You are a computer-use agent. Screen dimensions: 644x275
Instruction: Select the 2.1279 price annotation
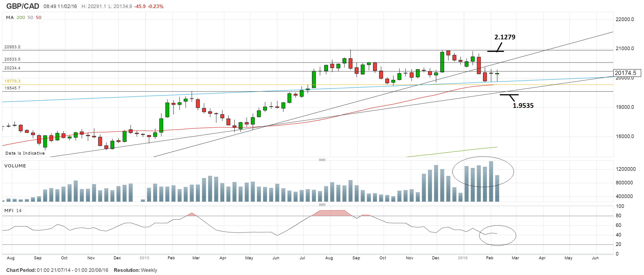coord(504,37)
